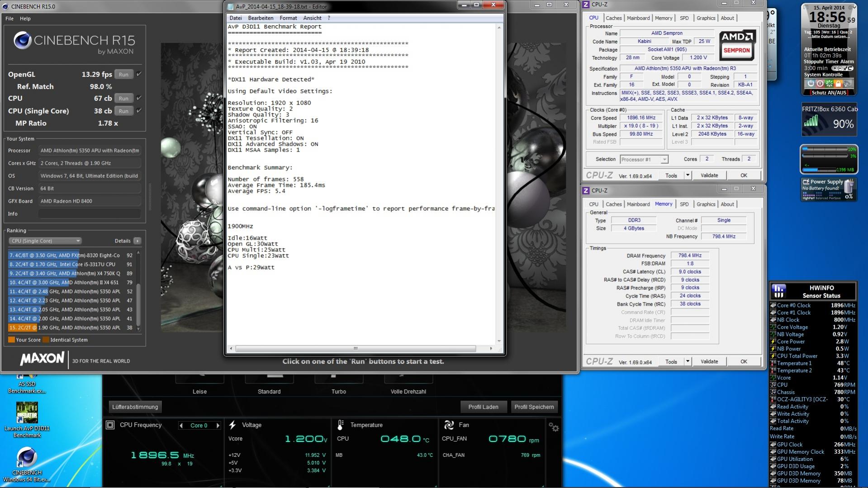Click the FRITZ!Box signal strength bars

coord(811,121)
